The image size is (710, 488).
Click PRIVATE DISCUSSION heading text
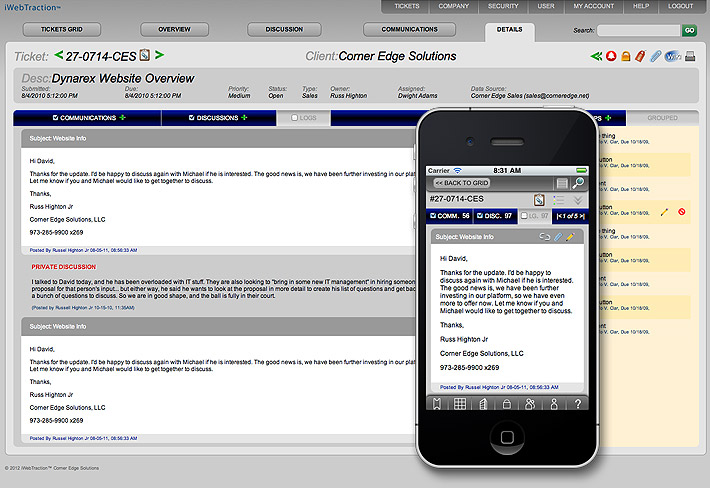click(x=63, y=267)
